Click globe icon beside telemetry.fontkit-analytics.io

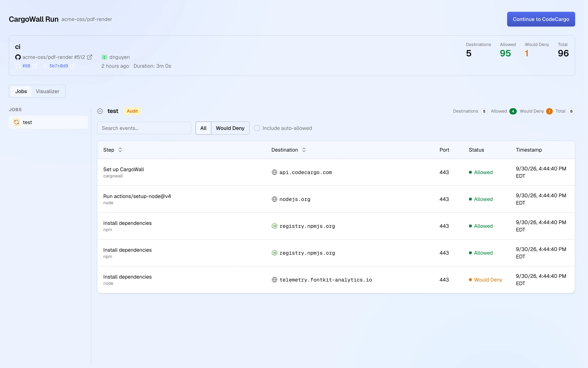click(x=274, y=280)
